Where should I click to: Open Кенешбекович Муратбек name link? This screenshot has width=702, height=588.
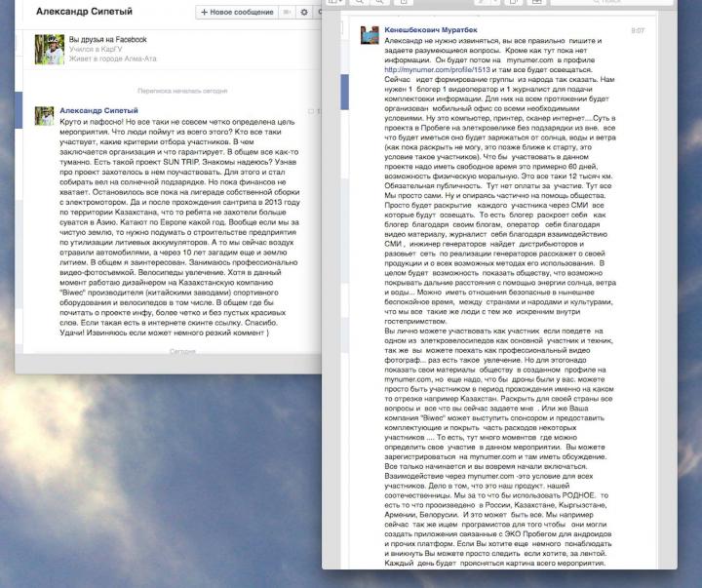click(431, 30)
